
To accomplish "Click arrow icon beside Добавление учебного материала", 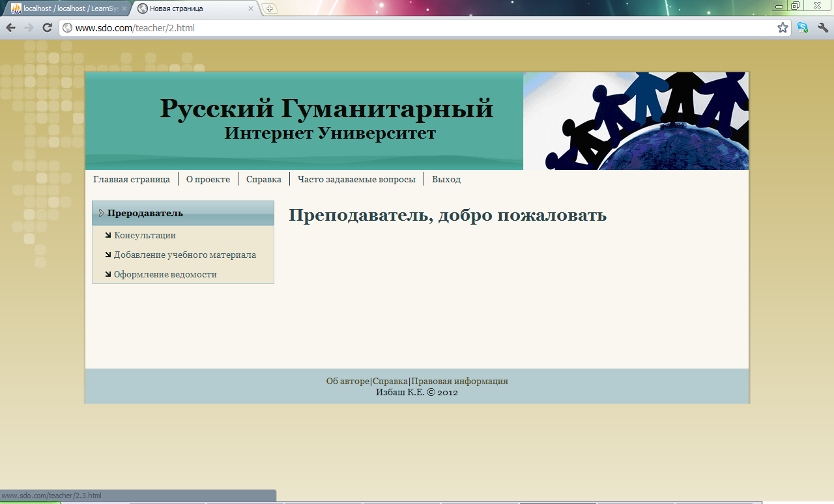I will pos(108,255).
